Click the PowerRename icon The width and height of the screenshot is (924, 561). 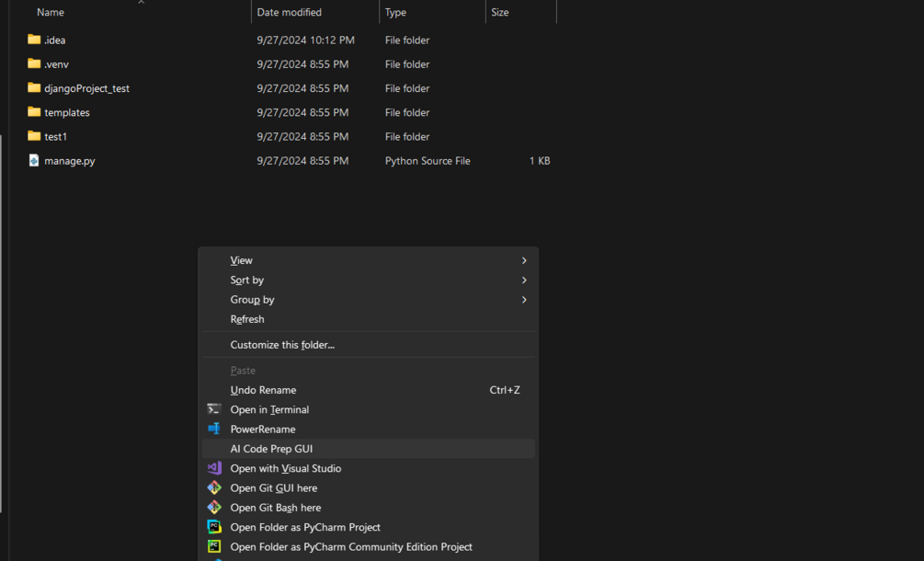214,429
